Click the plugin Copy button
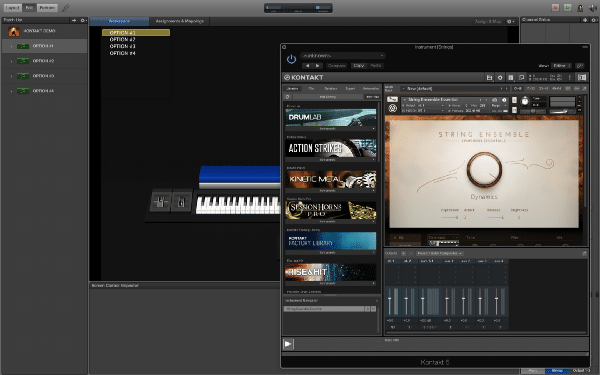The width and height of the screenshot is (600, 375). (359, 66)
